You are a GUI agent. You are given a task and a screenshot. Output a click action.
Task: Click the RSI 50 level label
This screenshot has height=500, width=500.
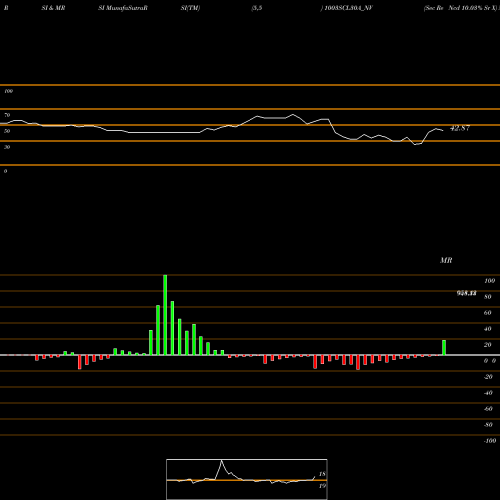(7, 131)
